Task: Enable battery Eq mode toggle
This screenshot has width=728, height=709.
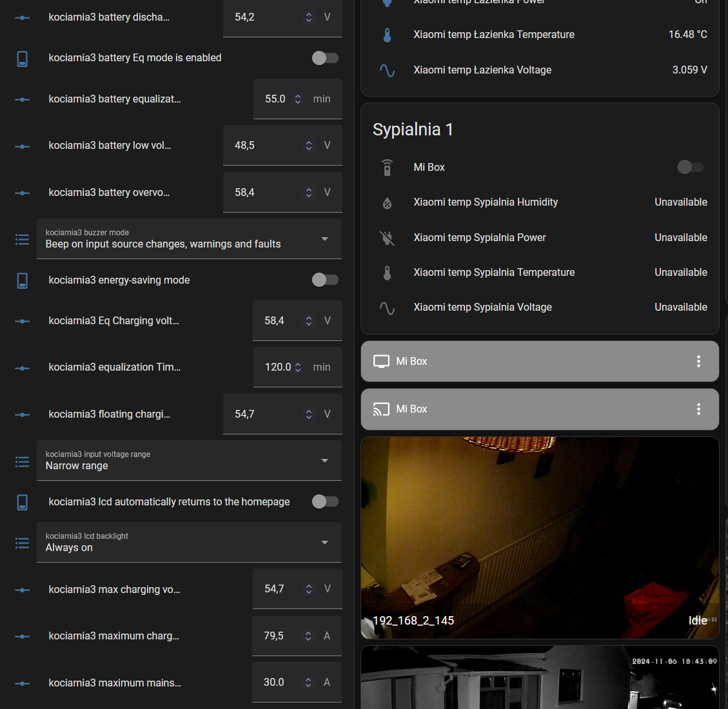Action: 324,58
